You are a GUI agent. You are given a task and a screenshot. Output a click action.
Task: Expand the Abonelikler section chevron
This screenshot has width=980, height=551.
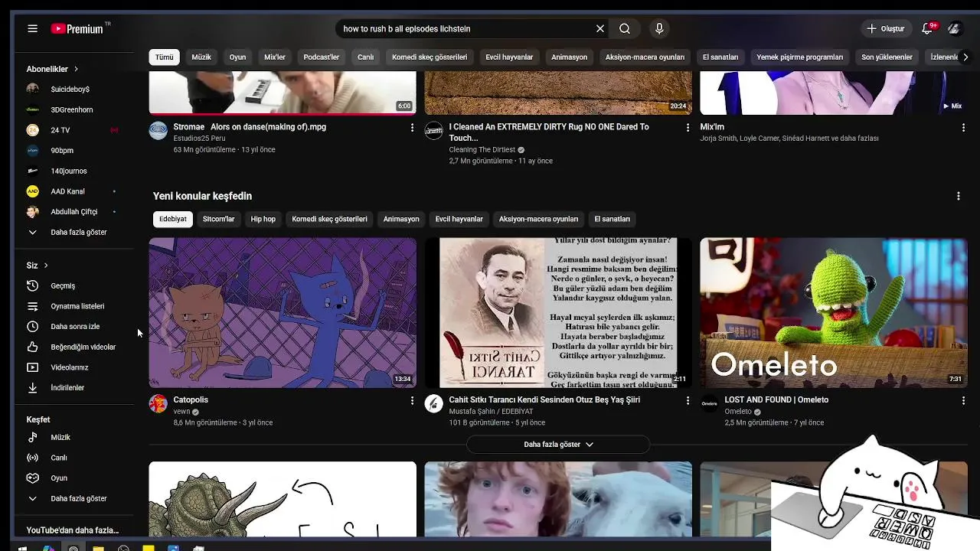76,69
